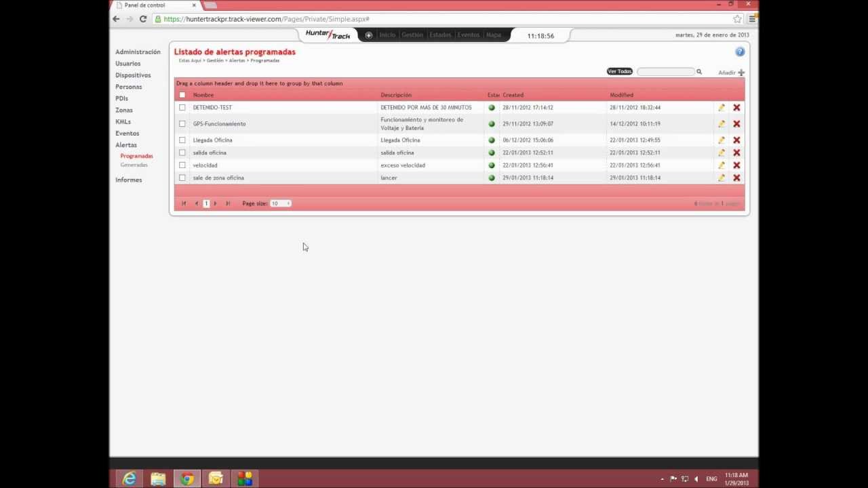Open the Gestión menu
Screen dimensions: 868x488
[x=412, y=35]
